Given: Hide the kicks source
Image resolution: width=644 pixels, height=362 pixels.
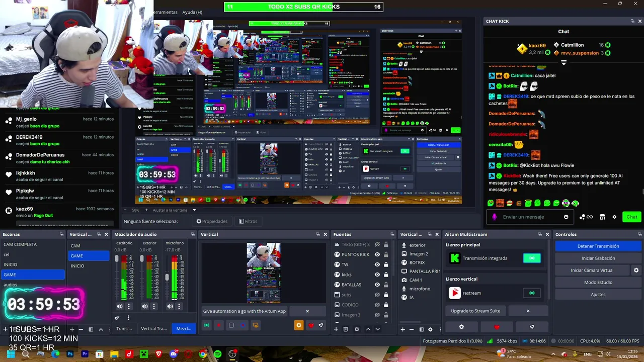Looking at the screenshot, I should (x=377, y=275).
